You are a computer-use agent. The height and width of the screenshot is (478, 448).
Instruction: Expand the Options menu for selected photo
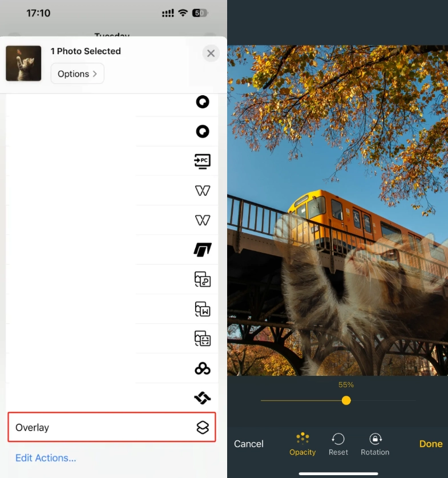tap(77, 74)
